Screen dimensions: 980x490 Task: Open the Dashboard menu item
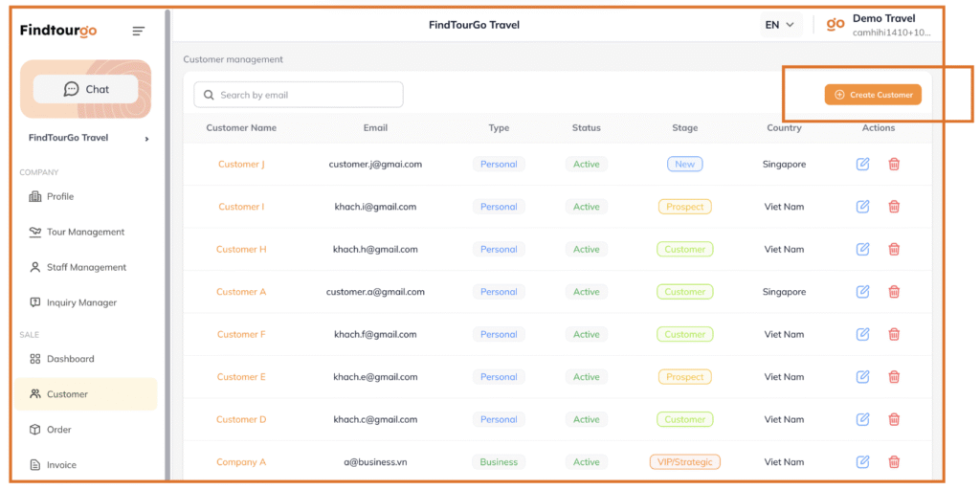[70, 359]
